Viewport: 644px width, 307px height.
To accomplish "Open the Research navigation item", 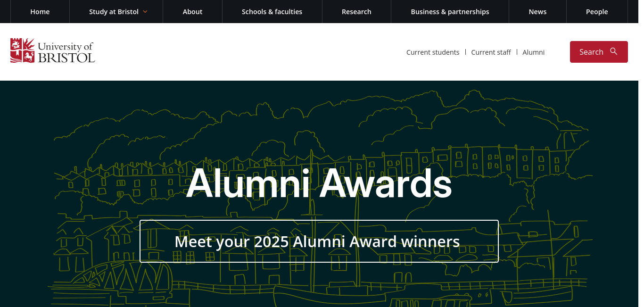I will click(x=356, y=11).
